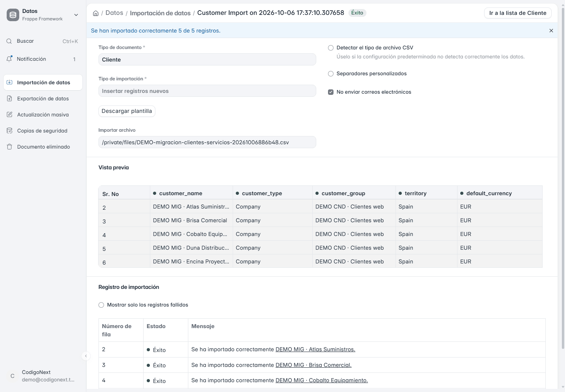Toggle Mostrar solo los registros fallidos
Viewport: 565px width, 392px height.
tap(101, 305)
